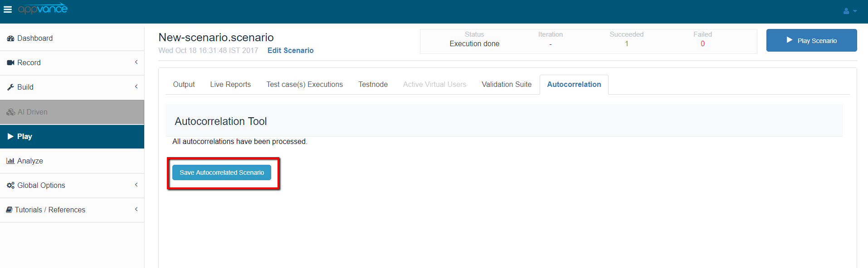Expand the Build submenu chevron
This screenshot has height=268, width=868.
coord(136,86)
